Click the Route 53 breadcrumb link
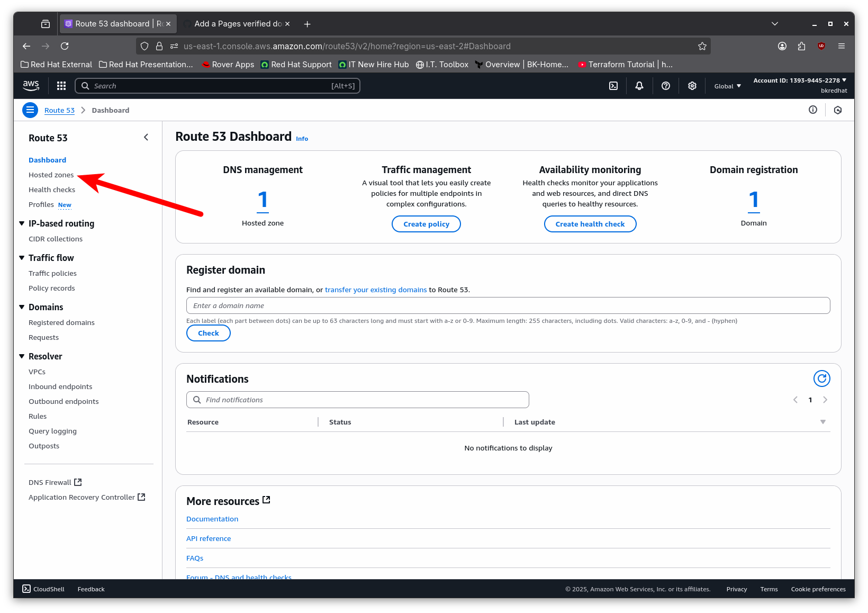This screenshot has height=613, width=868. (x=59, y=110)
